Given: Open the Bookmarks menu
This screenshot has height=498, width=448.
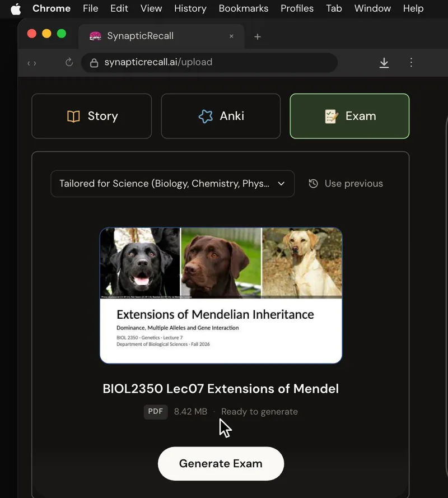Looking at the screenshot, I should click(x=243, y=8).
